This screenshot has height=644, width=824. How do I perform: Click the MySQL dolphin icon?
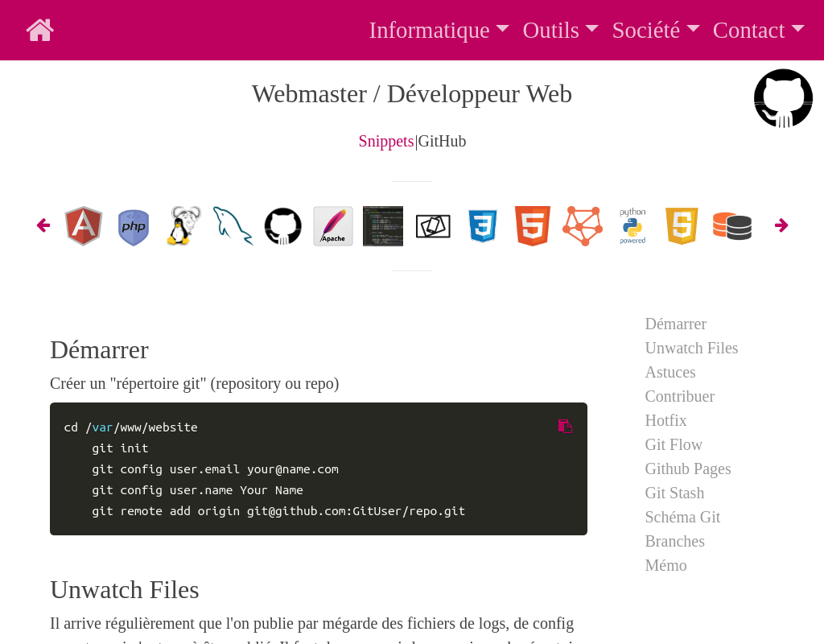tap(233, 226)
